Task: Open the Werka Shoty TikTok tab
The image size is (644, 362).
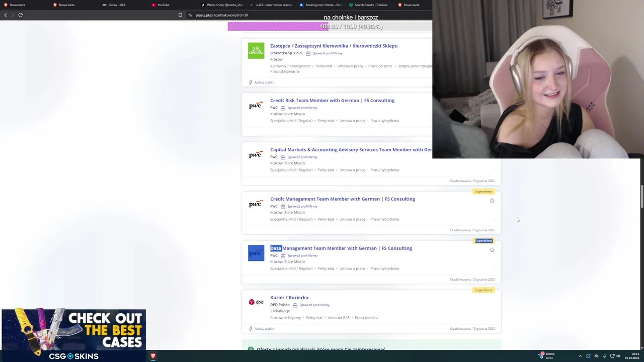Action: pyautogui.click(x=221, y=5)
